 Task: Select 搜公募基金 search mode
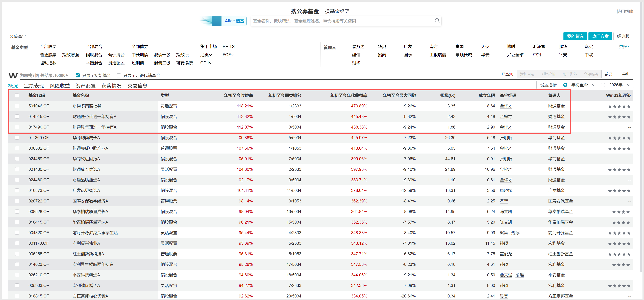click(x=305, y=11)
